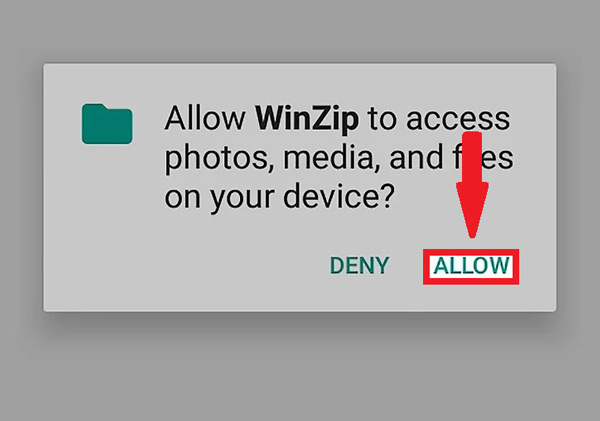Tap the empty dialog space left of DENY
The image size is (600, 421).
click(184, 266)
